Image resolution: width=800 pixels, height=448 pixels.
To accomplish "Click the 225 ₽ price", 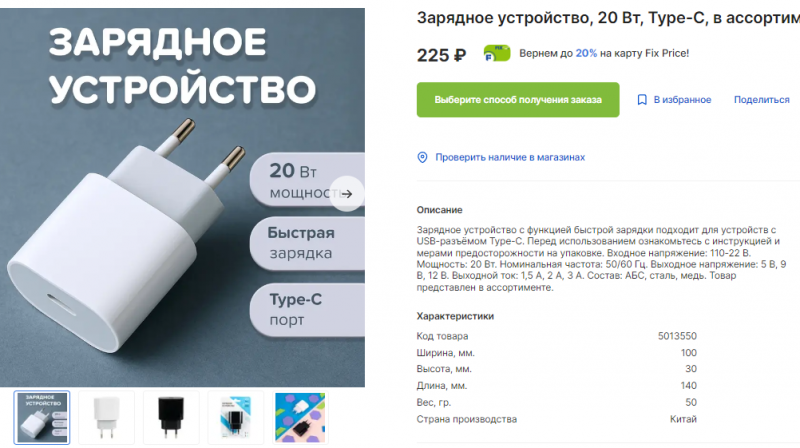I will coord(441,55).
